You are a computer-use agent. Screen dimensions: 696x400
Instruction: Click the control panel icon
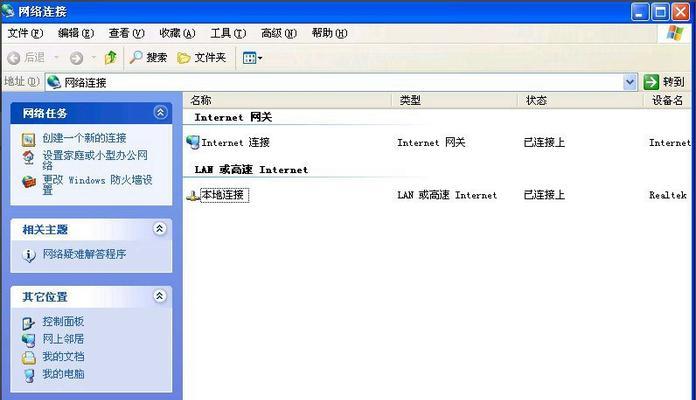[28, 323]
